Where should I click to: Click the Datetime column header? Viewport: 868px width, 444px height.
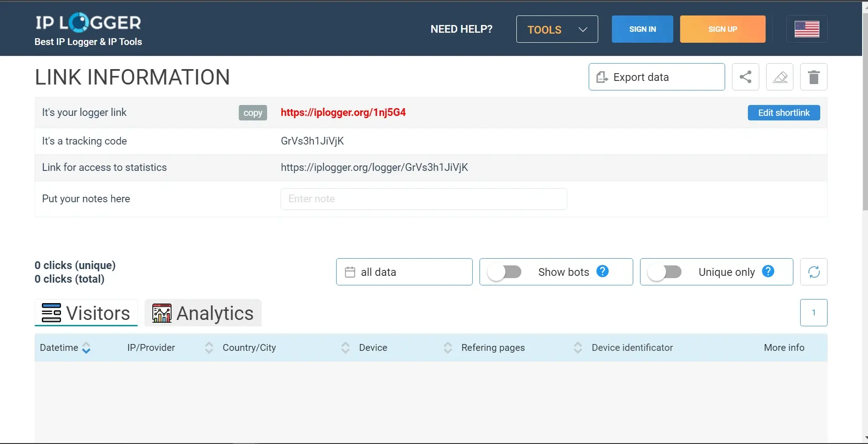coord(59,348)
